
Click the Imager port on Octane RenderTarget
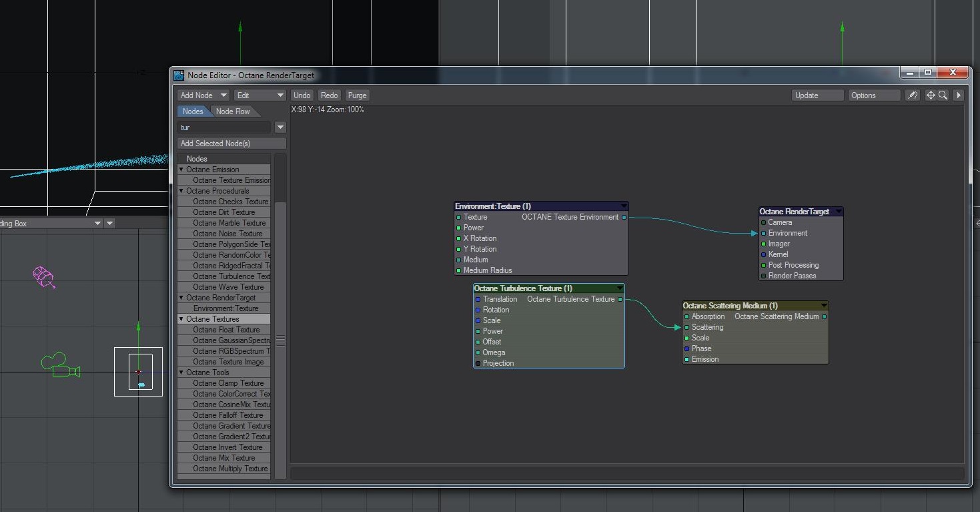763,244
